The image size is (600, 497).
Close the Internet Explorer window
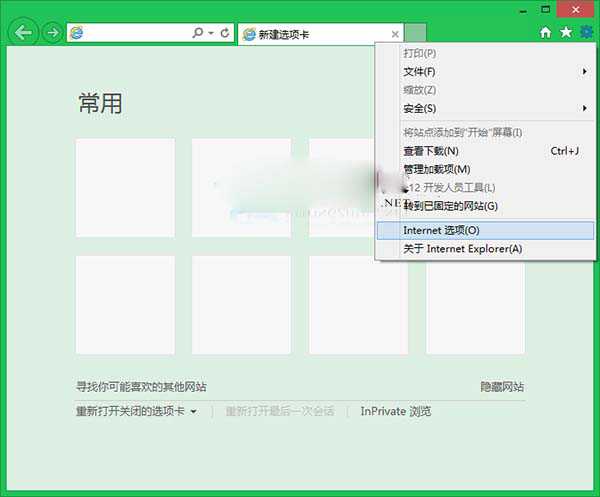[x=575, y=10]
